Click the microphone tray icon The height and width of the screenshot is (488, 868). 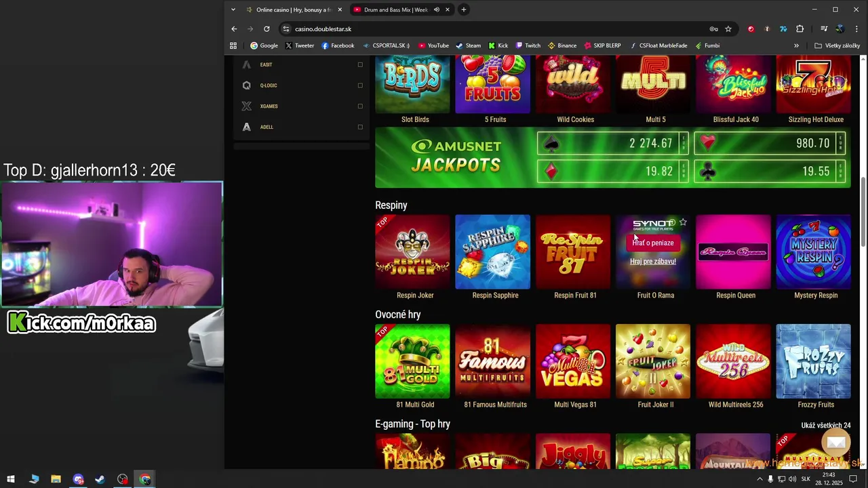[x=770, y=479]
